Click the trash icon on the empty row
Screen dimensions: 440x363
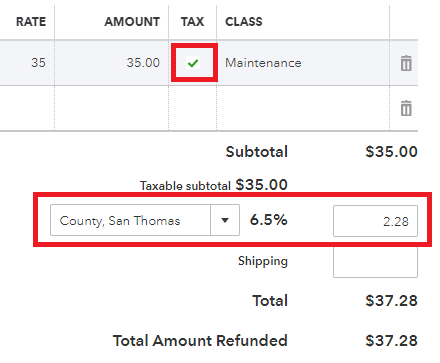pyautogui.click(x=406, y=108)
